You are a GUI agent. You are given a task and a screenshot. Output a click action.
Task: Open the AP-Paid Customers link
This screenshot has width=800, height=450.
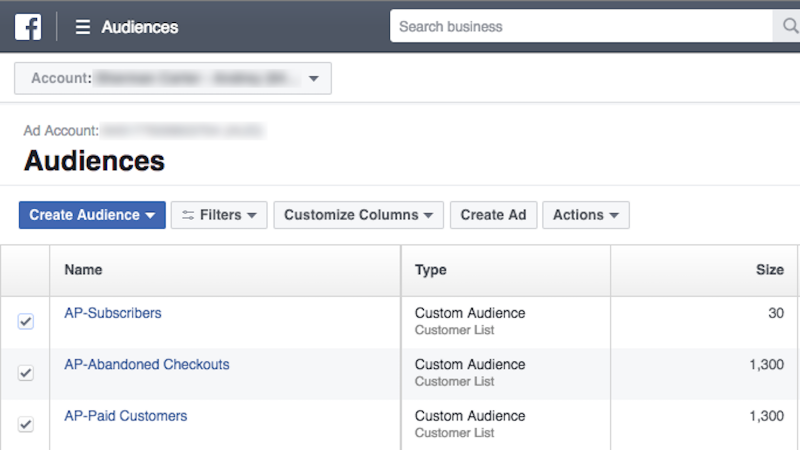[x=126, y=416]
